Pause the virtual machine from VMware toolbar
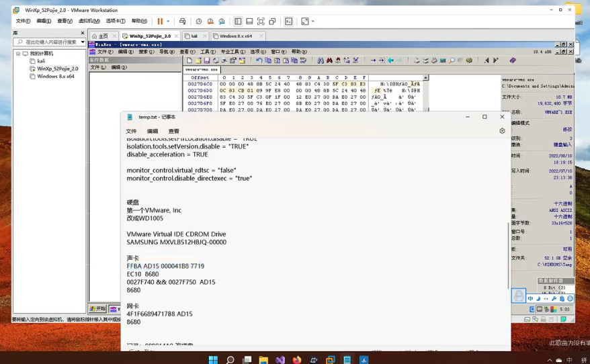Screen dimensions: 590x364 coord(160,21)
